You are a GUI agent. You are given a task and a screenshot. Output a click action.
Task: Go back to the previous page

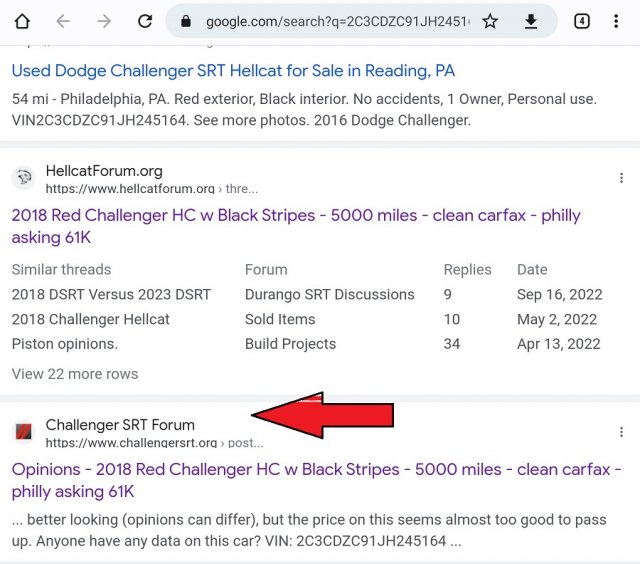tap(63, 21)
